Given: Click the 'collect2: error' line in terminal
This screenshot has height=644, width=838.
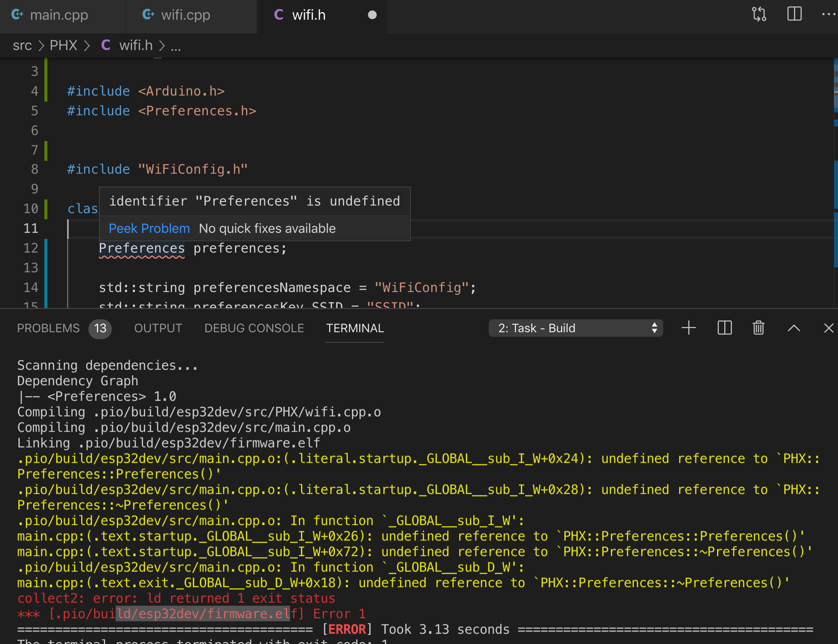Looking at the screenshot, I should pos(176,598).
